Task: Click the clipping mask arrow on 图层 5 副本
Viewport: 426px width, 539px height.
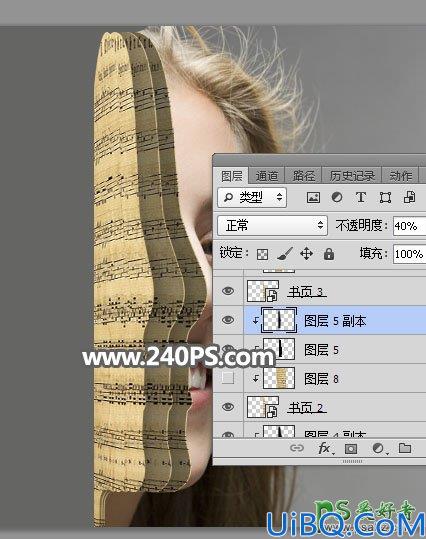Action: pos(255,320)
